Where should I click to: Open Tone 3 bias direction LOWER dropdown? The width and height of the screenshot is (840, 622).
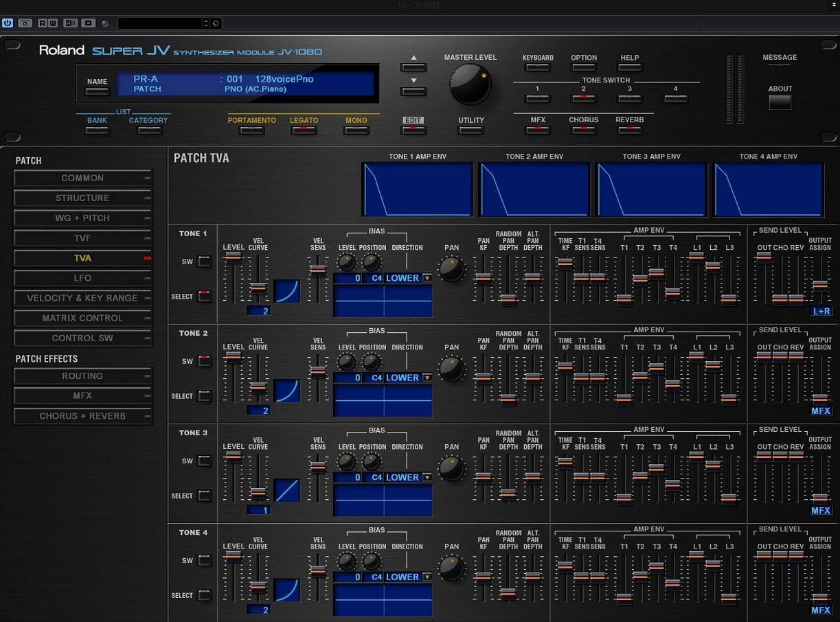[x=409, y=477]
